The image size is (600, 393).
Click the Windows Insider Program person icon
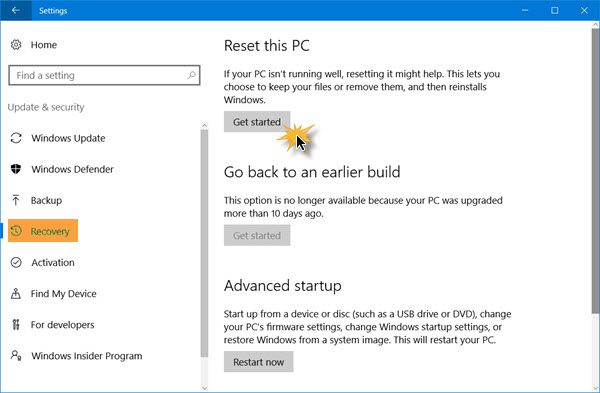coord(16,355)
